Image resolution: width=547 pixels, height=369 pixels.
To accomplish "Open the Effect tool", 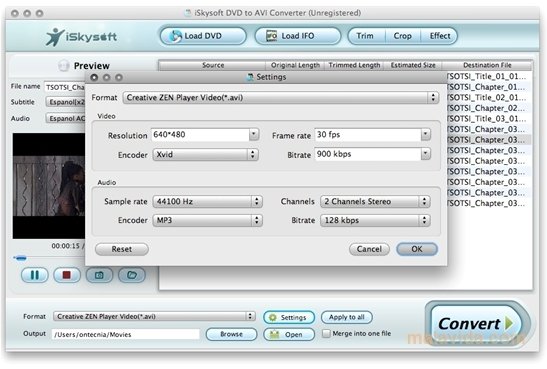I will (x=440, y=36).
